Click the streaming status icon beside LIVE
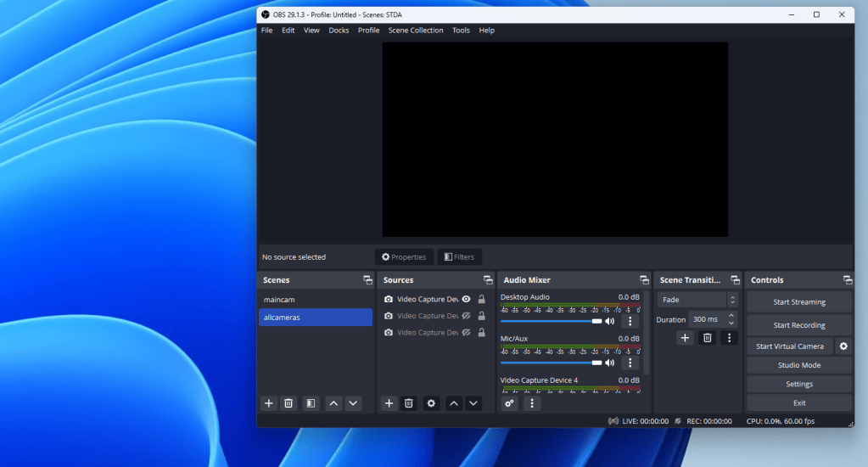The height and width of the screenshot is (467, 868). [613, 421]
